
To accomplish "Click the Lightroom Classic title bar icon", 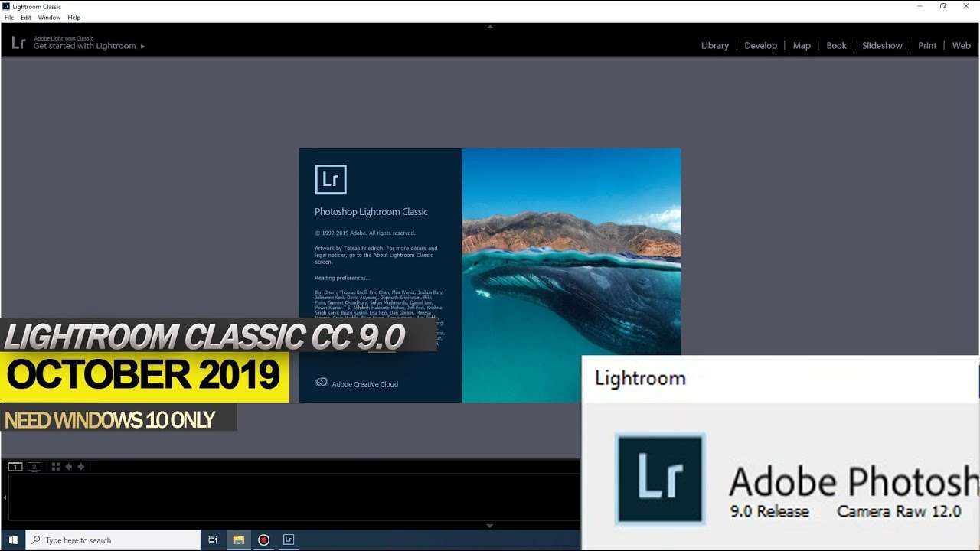I will click(6, 6).
